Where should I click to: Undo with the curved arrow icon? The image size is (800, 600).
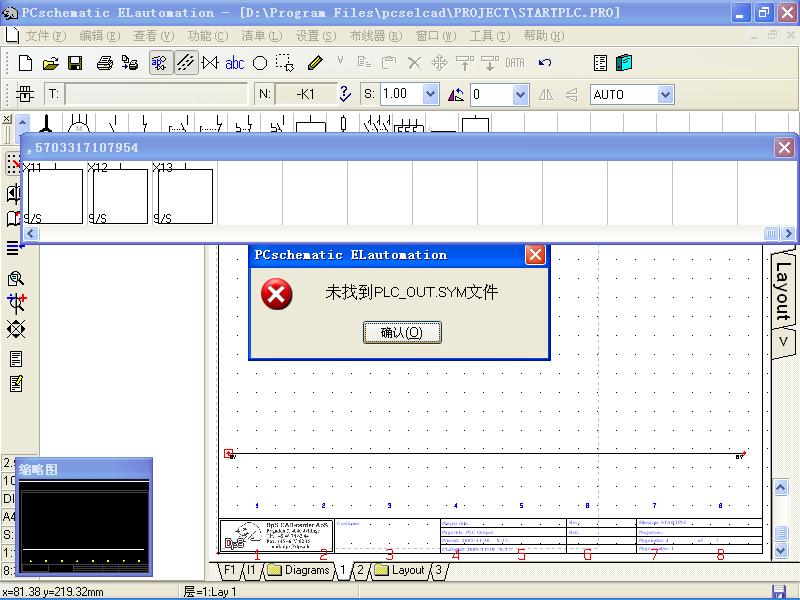tap(545, 63)
